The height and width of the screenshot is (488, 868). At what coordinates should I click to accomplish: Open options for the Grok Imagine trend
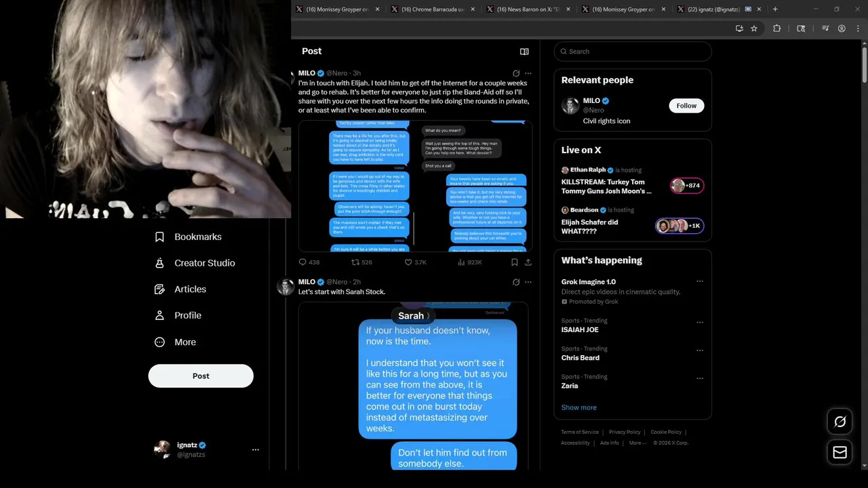(700, 281)
